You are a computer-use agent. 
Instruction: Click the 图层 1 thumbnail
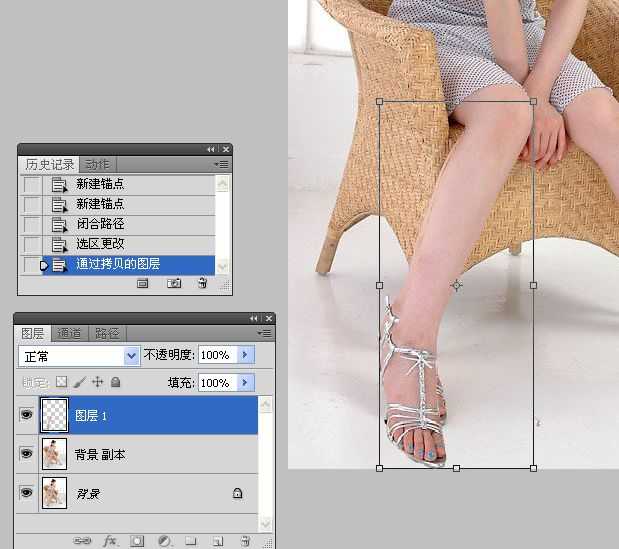54,415
